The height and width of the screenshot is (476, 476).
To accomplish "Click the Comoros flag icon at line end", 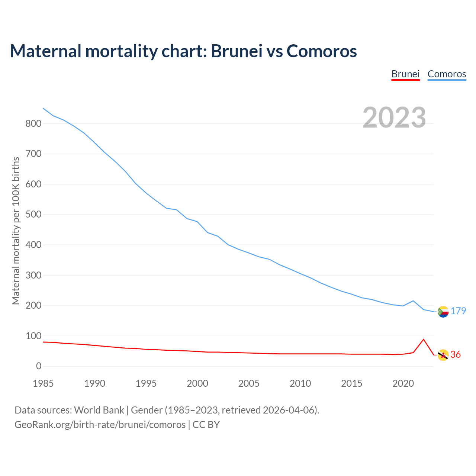I will point(443,312).
